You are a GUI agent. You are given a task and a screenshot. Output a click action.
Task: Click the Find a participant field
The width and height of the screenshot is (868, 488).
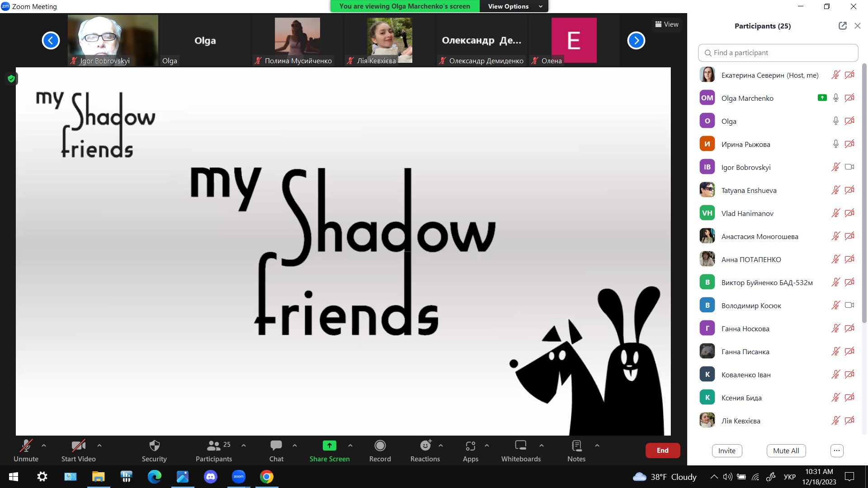click(778, 53)
